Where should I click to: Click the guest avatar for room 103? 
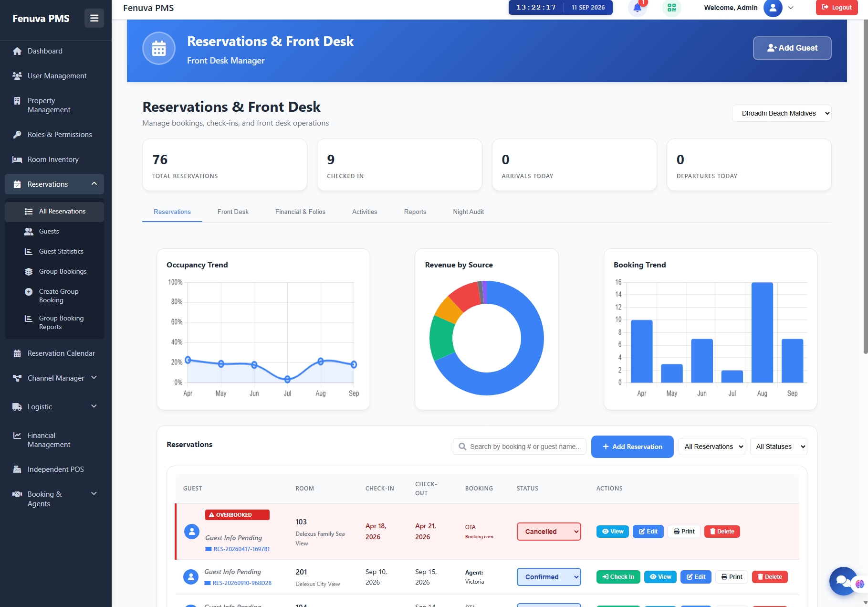(x=192, y=532)
